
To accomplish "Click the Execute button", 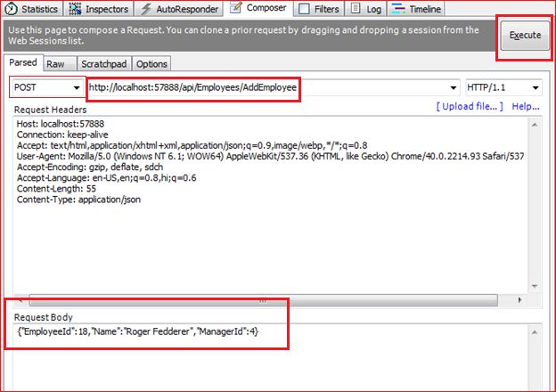I will coord(525,35).
